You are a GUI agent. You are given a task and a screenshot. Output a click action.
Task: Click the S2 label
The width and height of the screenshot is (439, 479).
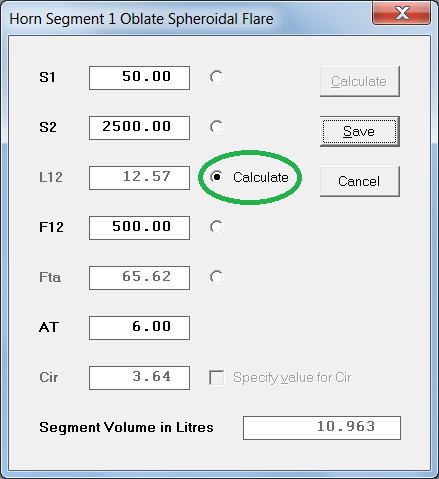[48, 127]
